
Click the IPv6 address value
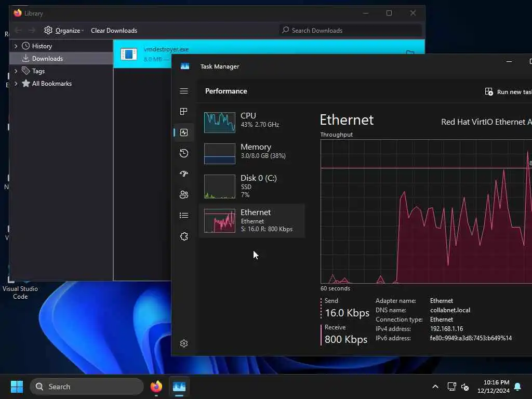click(471, 338)
